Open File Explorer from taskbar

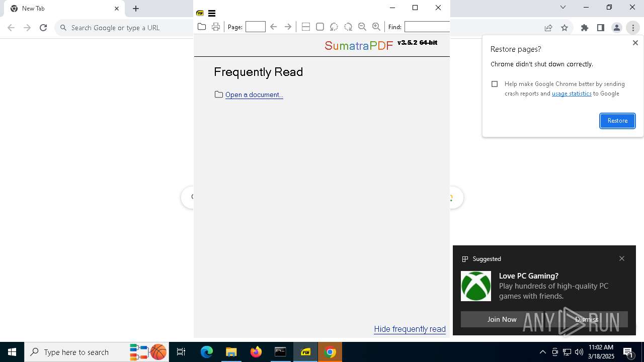pos(231,352)
